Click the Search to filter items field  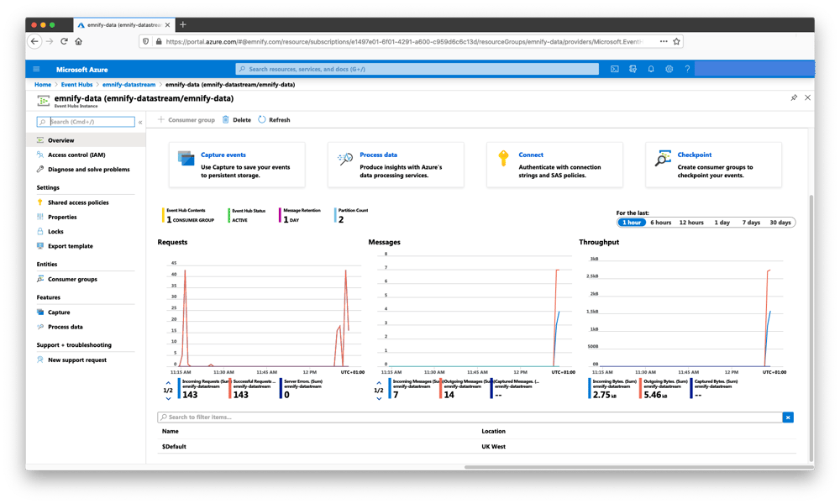pos(470,417)
